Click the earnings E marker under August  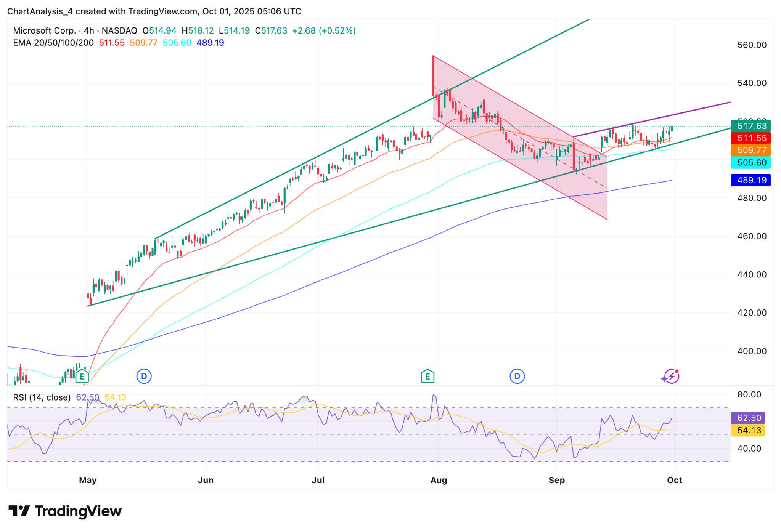427,375
